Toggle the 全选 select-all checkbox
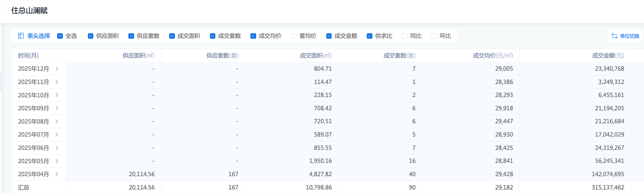This screenshot has width=644, height=194. (60, 36)
